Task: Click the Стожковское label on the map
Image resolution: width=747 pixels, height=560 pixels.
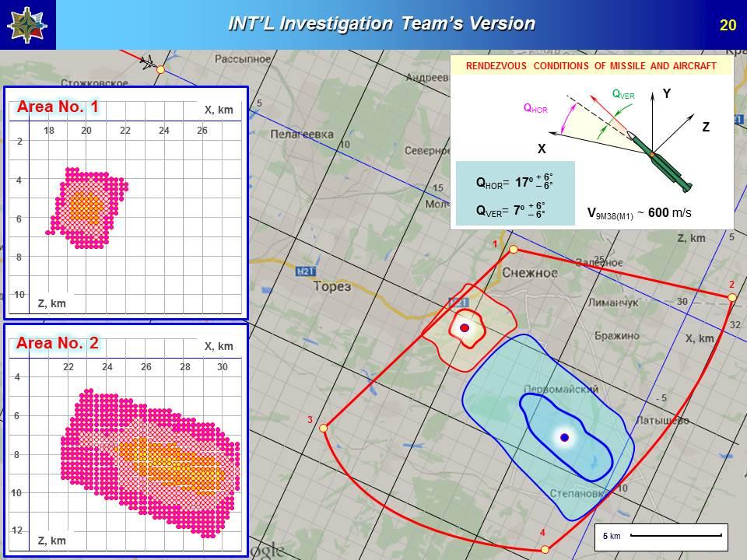Action: pos(94,83)
